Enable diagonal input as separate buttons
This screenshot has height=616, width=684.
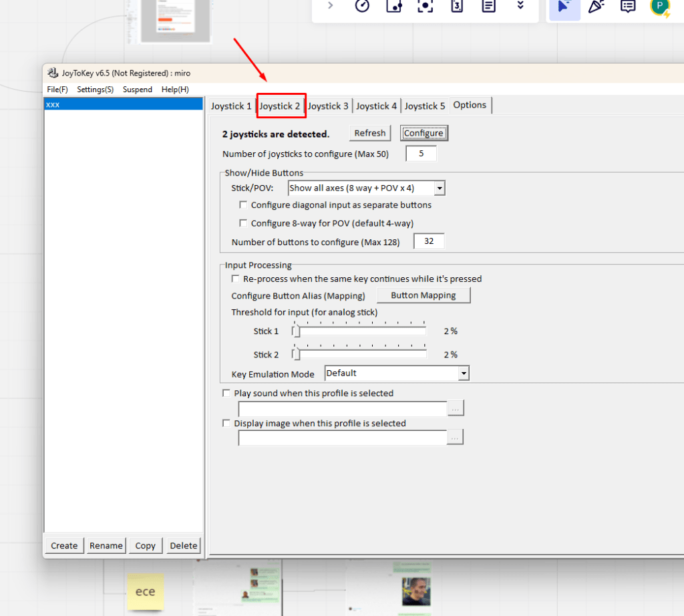point(243,204)
